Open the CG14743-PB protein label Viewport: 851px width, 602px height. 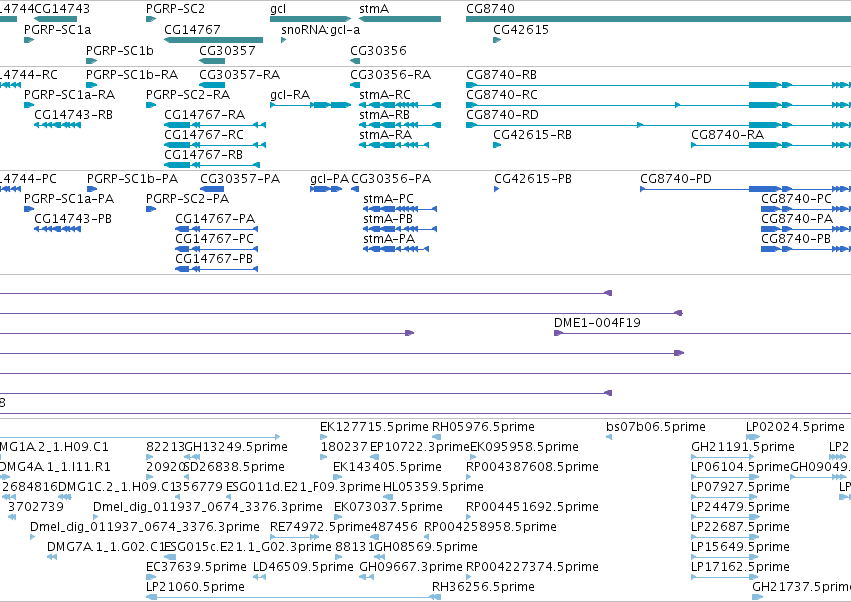pyautogui.click(x=73, y=219)
